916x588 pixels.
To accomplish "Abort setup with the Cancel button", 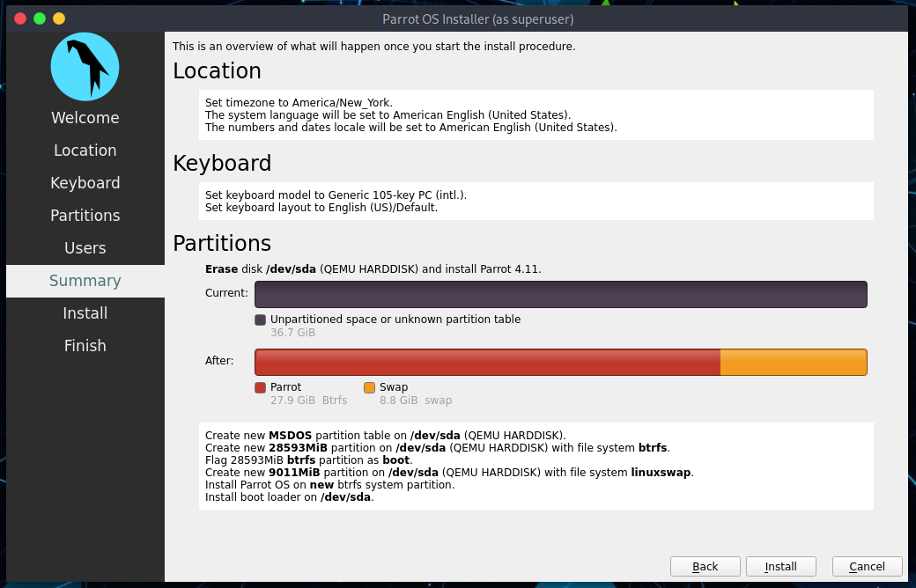I will (x=867, y=566).
